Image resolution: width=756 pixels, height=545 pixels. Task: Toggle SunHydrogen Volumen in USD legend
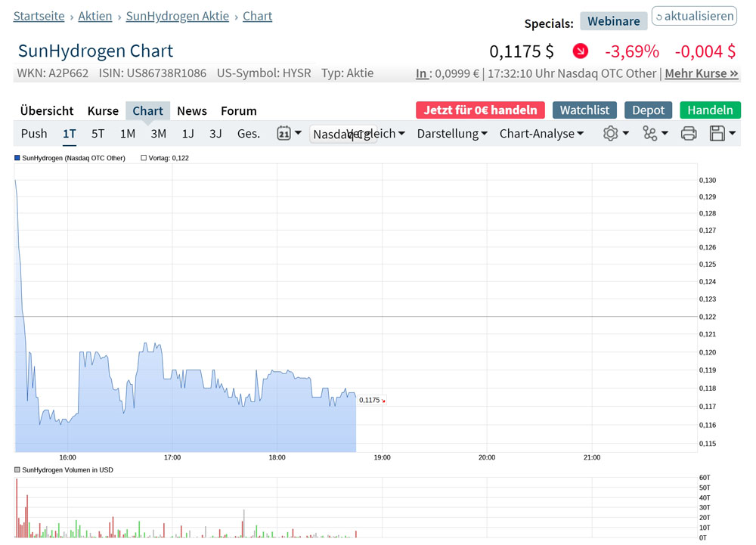pyautogui.click(x=17, y=470)
